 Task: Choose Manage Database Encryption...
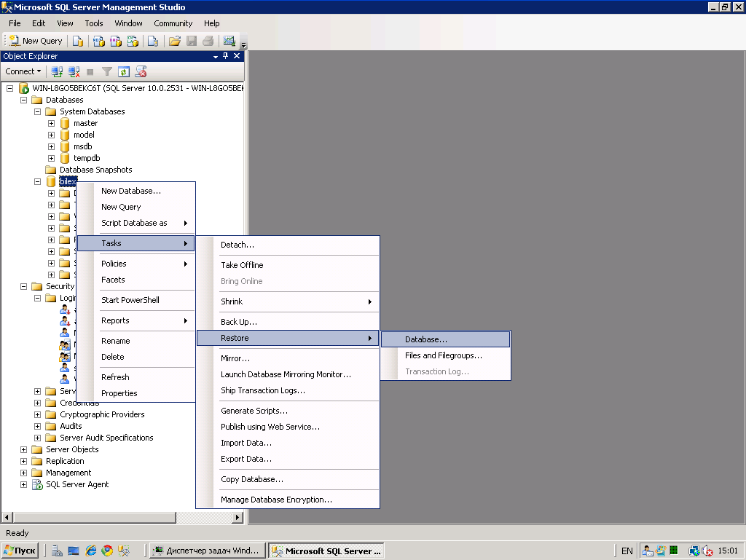pyautogui.click(x=288, y=500)
